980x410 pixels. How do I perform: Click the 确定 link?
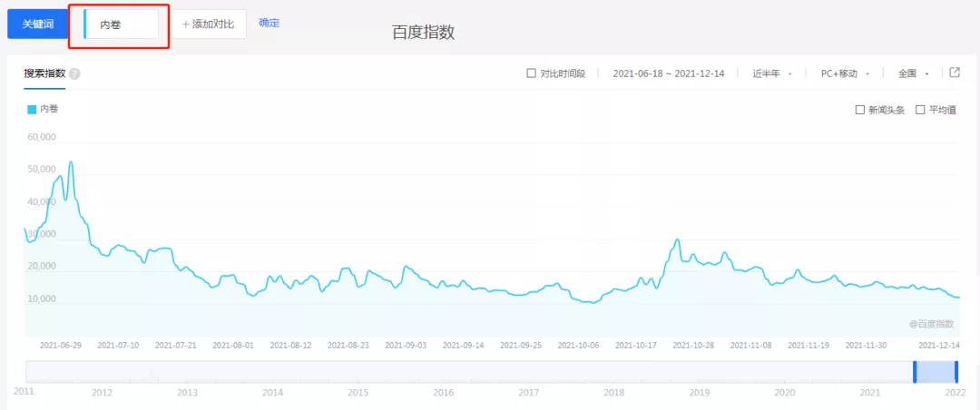click(269, 23)
